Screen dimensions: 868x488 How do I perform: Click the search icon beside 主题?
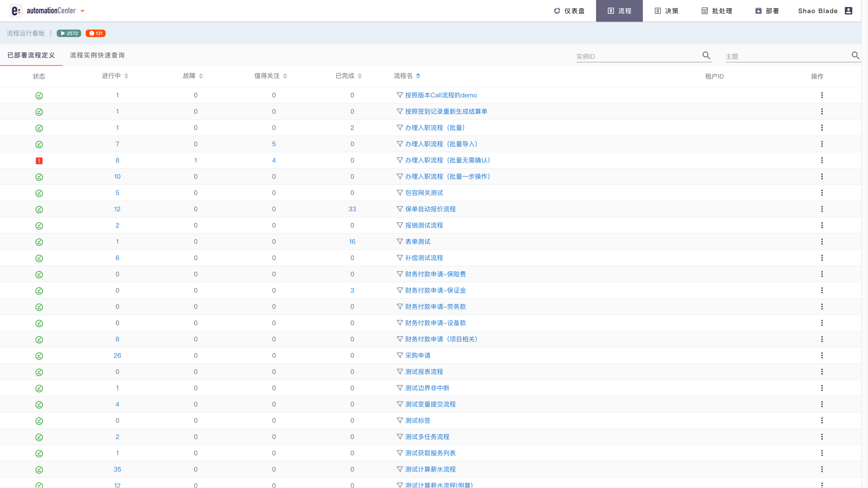[856, 55]
